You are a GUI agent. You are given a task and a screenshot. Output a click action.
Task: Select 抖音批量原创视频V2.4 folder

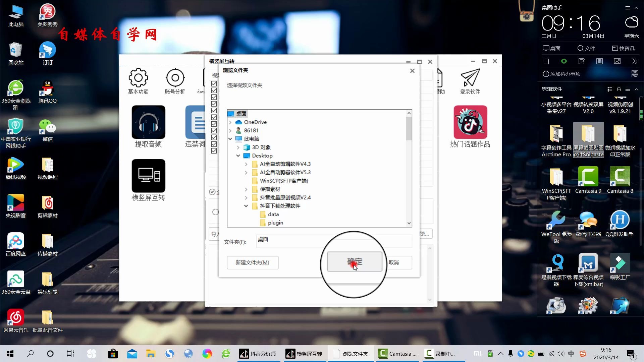point(285,197)
